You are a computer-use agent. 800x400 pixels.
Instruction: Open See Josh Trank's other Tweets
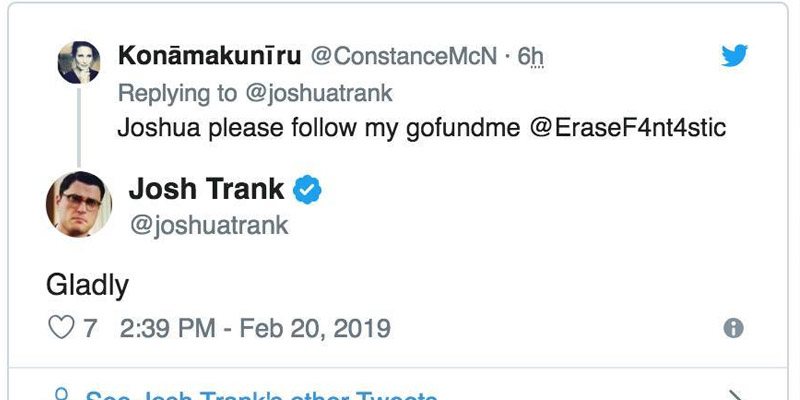point(260,396)
